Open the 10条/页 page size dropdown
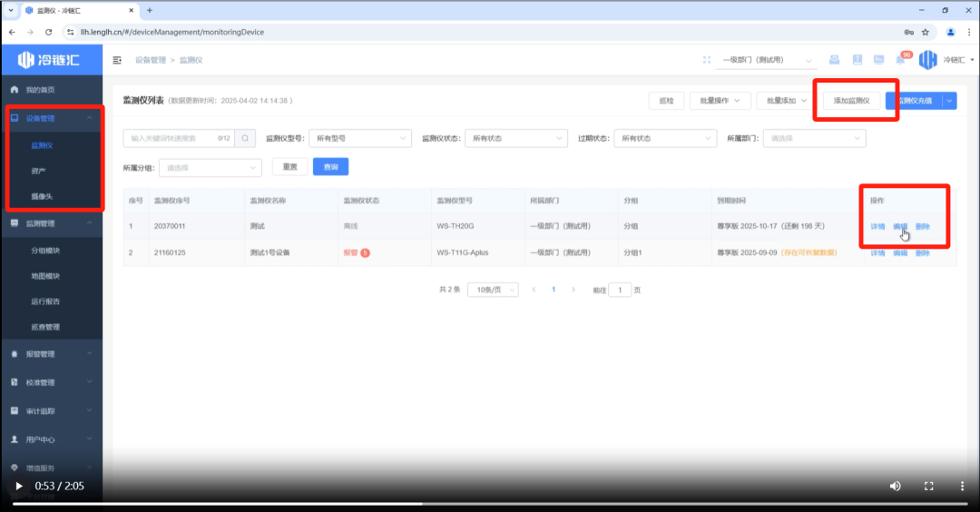Screen dimensions: 980x512 (x=493, y=290)
